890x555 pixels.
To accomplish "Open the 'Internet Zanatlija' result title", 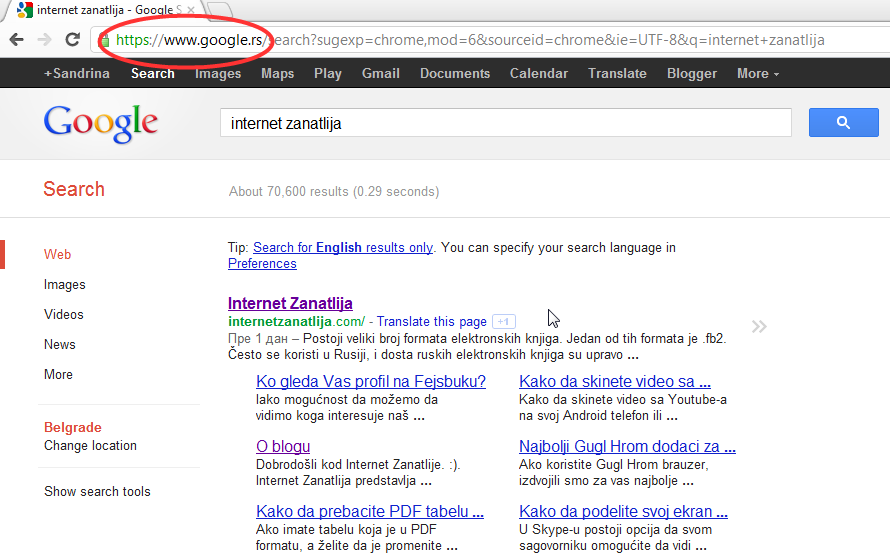I will click(290, 304).
